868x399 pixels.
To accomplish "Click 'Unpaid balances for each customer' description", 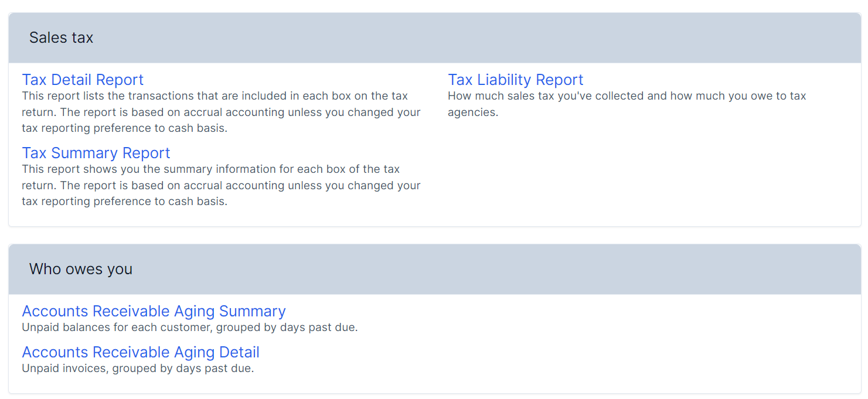I will 189,328.
